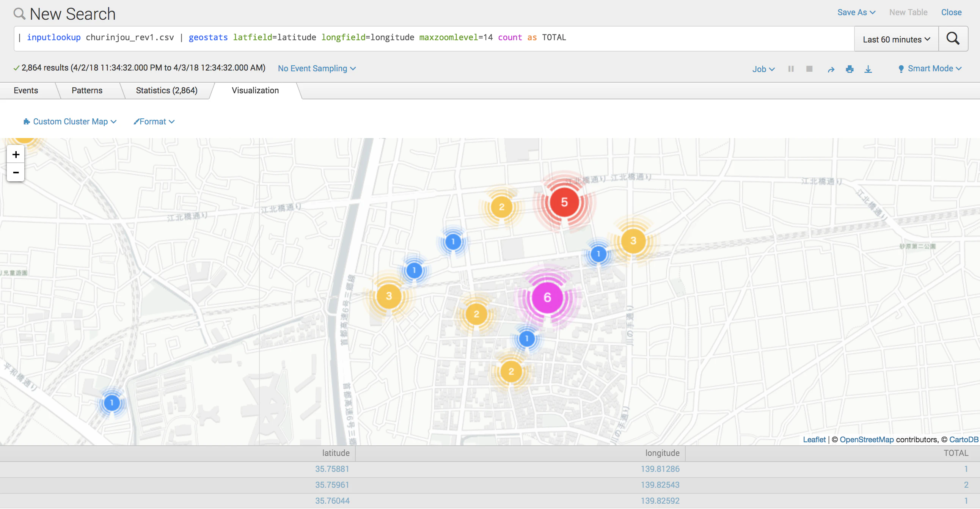Click latitude value 35.75961
The width and height of the screenshot is (980, 509).
pyautogui.click(x=332, y=485)
